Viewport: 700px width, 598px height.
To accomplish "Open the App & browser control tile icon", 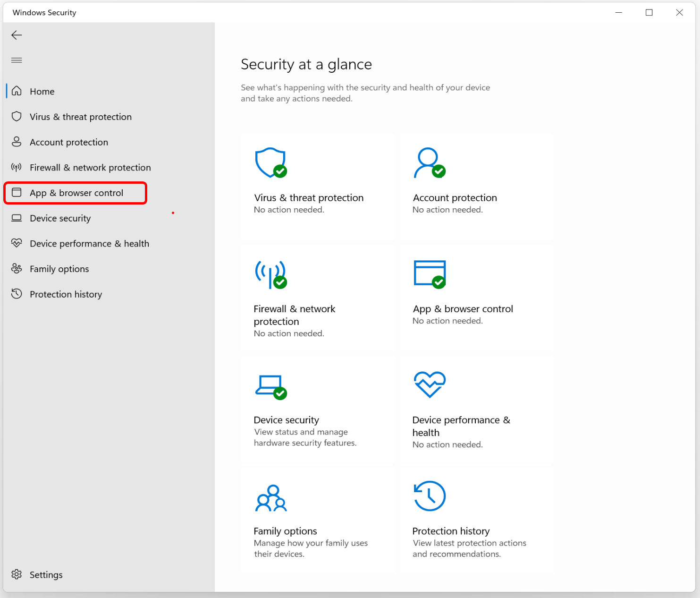I will click(430, 274).
